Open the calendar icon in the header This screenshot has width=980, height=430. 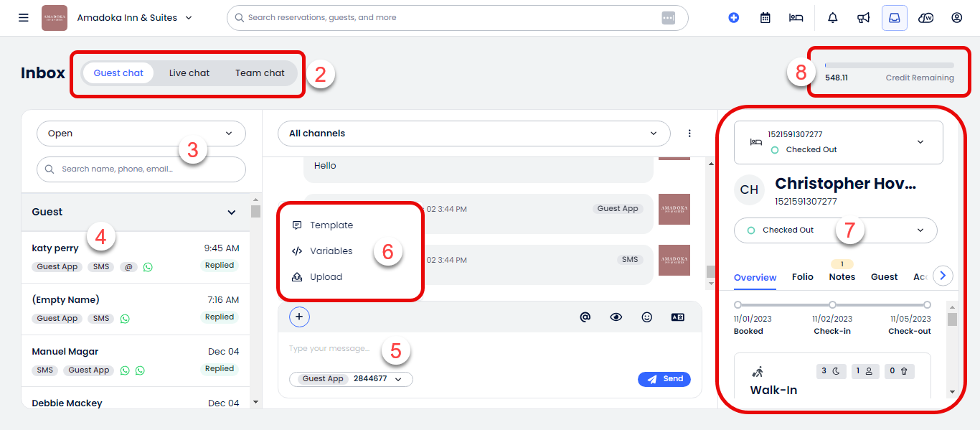point(765,18)
